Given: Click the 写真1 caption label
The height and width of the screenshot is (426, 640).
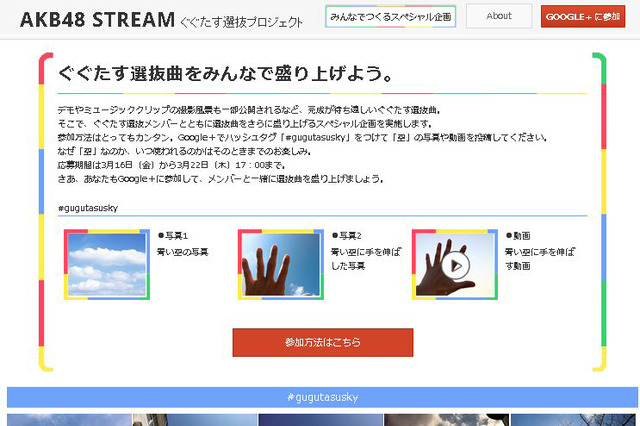Looking at the screenshot, I should click(x=173, y=235).
